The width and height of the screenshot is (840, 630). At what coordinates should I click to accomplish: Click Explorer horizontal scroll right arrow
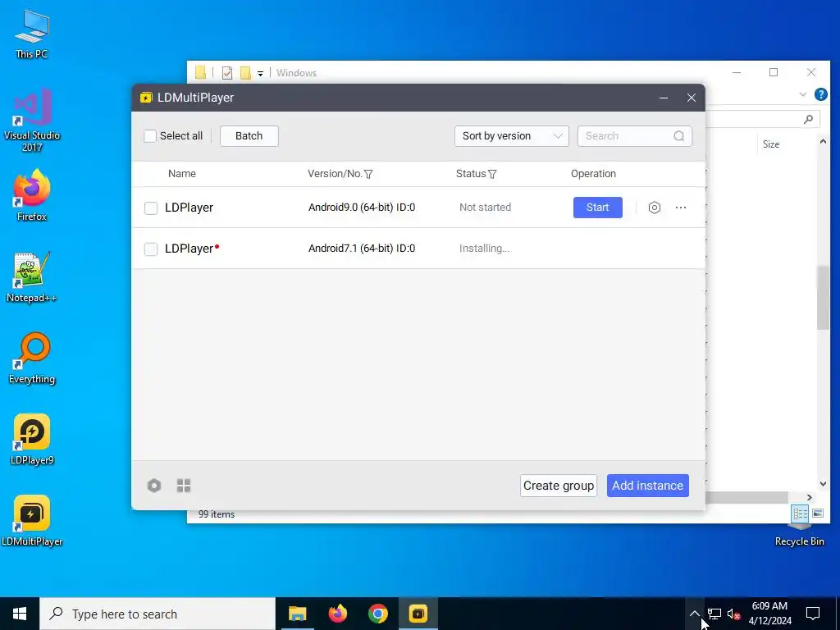tap(810, 498)
